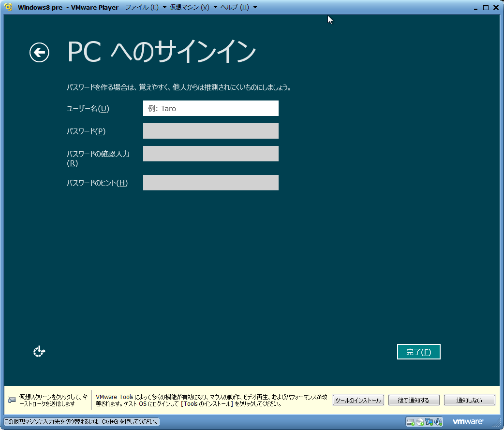Open the network adapter device icon

(429, 422)
